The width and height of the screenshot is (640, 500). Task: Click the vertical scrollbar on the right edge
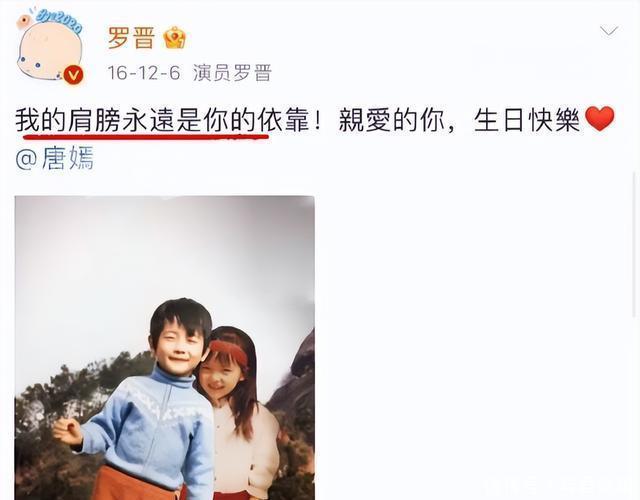click(x=634, y=245)
